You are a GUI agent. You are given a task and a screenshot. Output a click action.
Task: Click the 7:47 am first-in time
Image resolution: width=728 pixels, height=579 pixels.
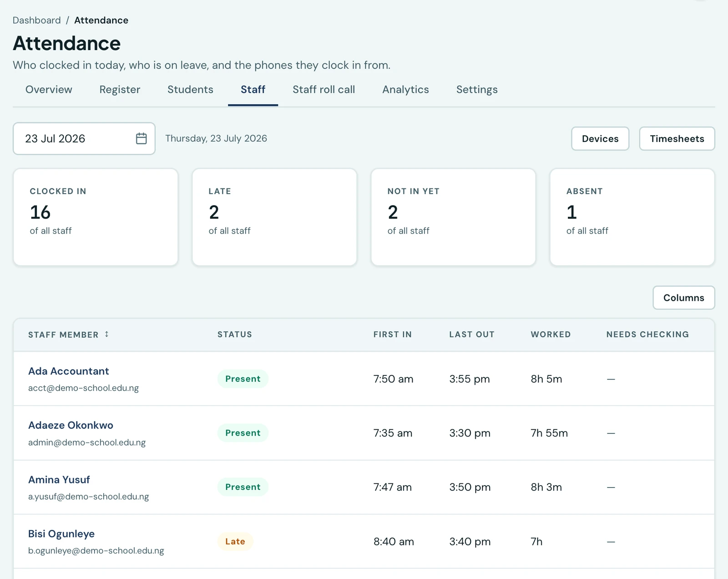coord(393,487)
